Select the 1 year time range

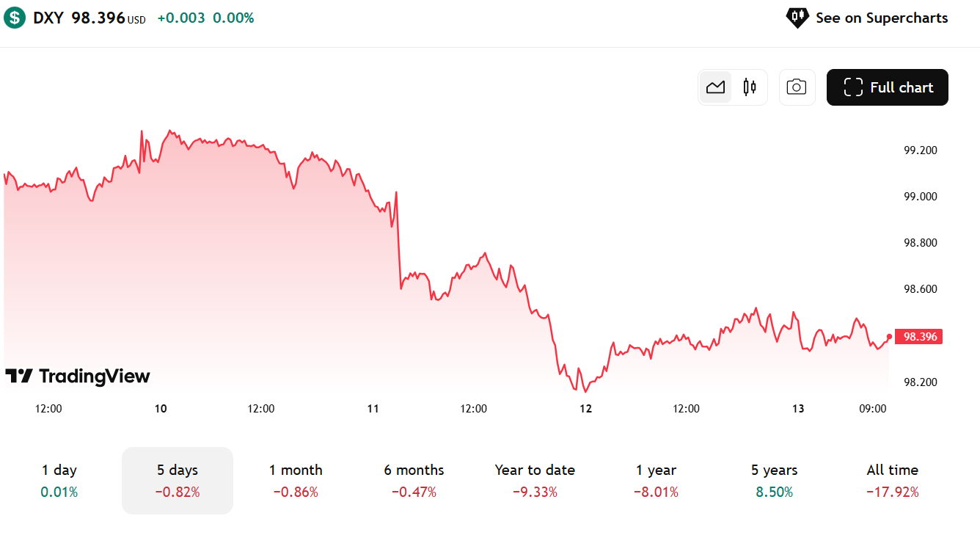(x=656, y=480)
